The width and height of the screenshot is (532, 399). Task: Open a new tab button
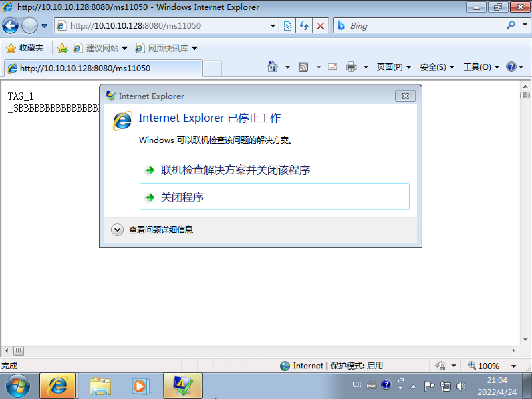click(x=212, y=69)
